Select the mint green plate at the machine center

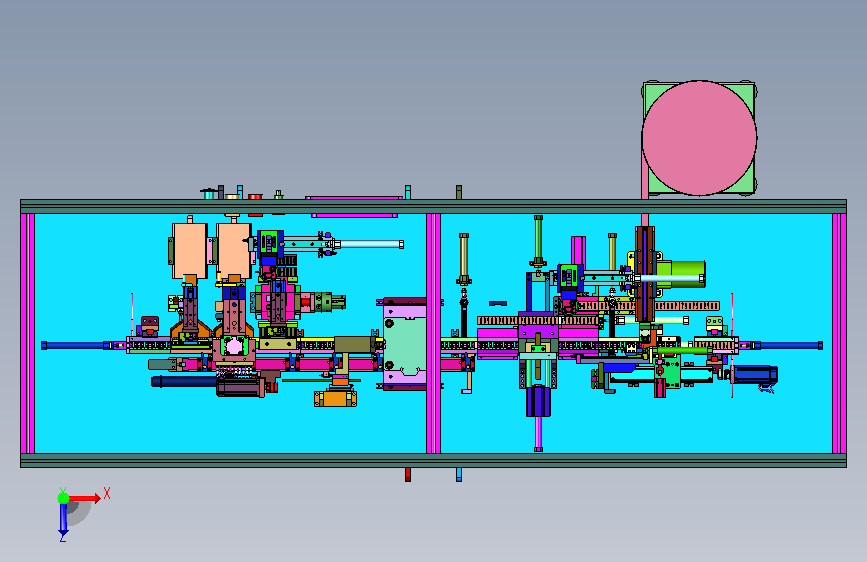point(405,343)
